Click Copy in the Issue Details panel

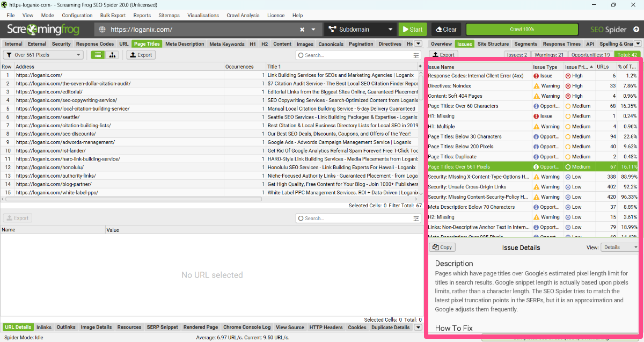point(442,248)
